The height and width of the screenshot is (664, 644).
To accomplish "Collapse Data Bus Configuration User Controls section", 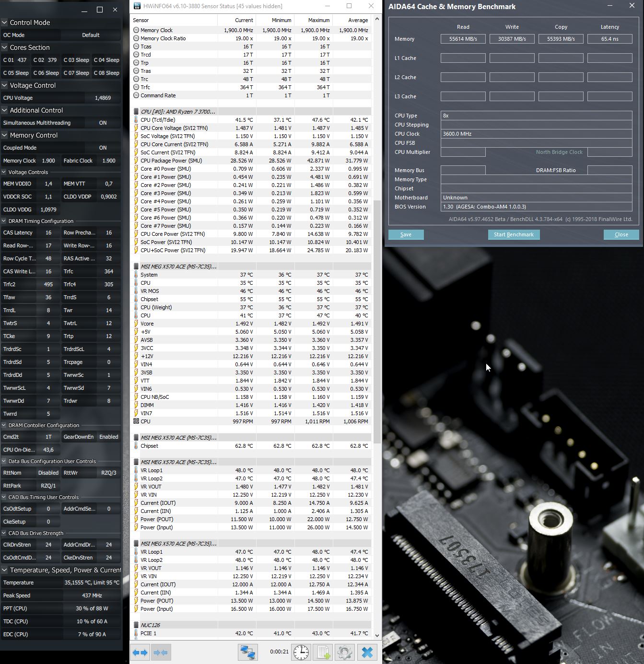I will click(4, 461).
